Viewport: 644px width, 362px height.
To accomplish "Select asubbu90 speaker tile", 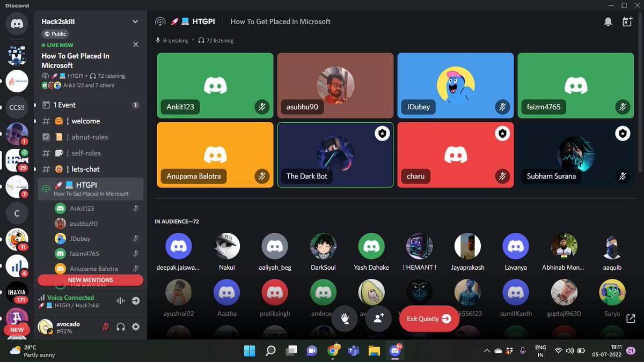I will click(x=335, y=85).
